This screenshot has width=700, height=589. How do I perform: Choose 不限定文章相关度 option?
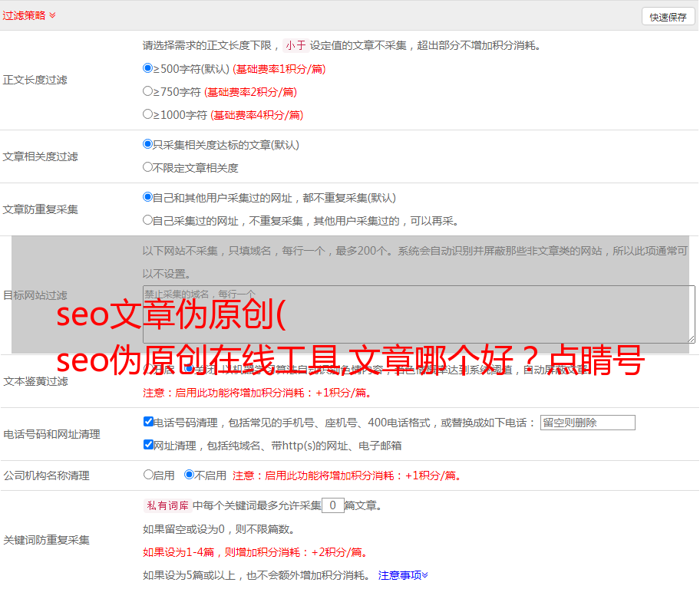pos(148,167)
